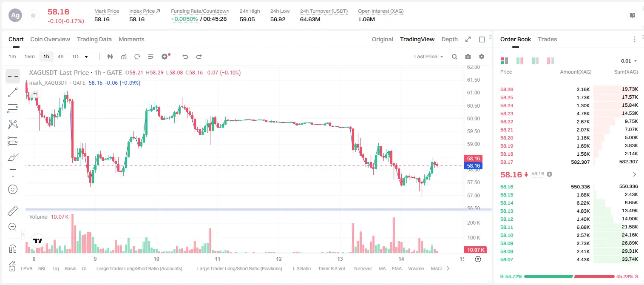Select the trend line drawing tool
The image size is (644, 285).
[13, 92]
